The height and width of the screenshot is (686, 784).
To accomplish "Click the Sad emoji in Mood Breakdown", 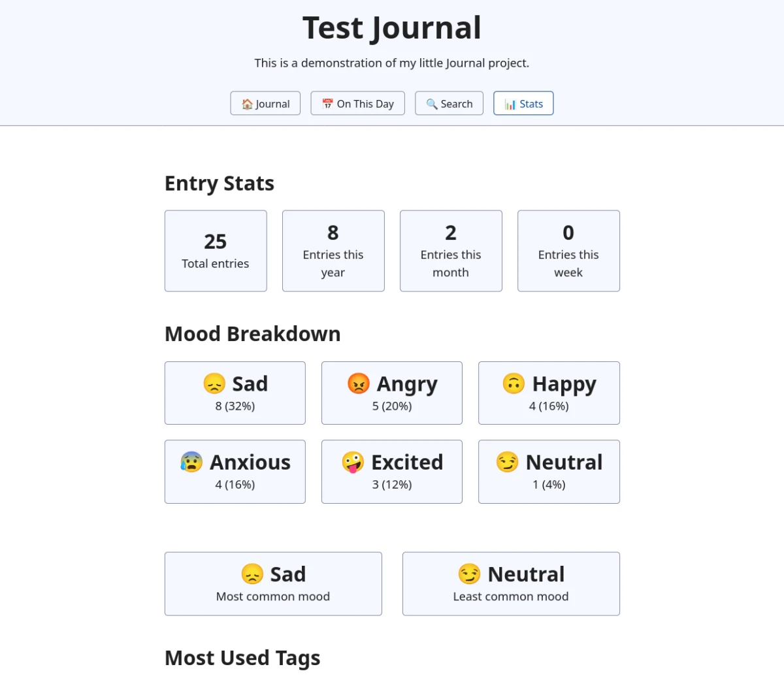I will [214, 385].
